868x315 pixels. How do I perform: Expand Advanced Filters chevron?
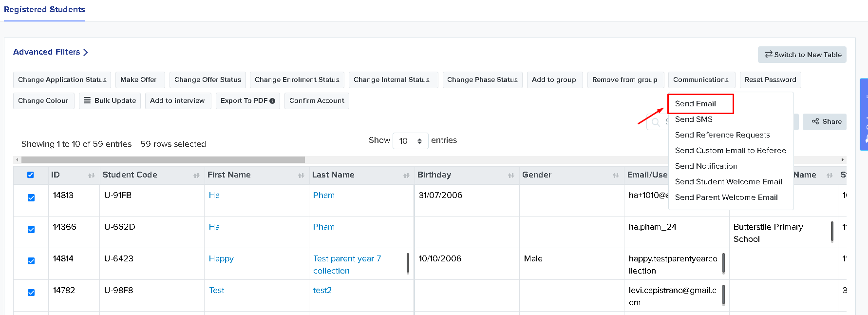[x=86, y=52]
